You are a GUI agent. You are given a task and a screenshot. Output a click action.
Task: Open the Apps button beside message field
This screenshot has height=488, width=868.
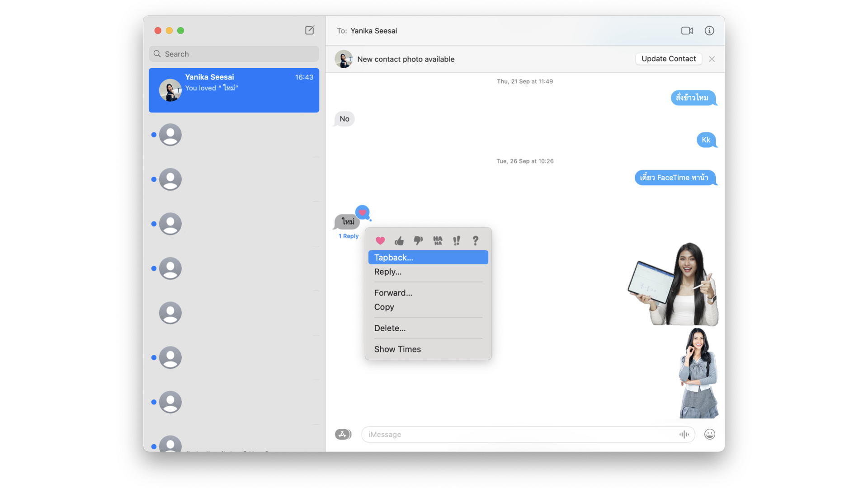click(343, 434)
